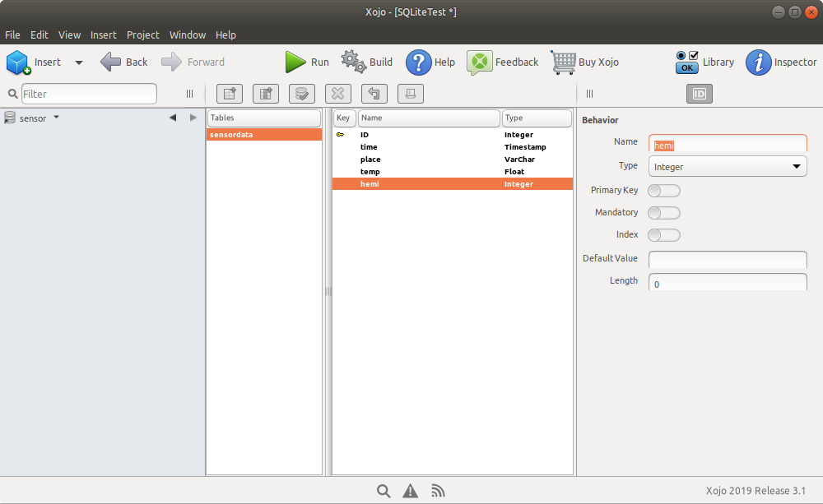Viewport: 823px width, 504px height.
Task: Navigate to previous item with left triangle
Action: click(x=173, y=118)
